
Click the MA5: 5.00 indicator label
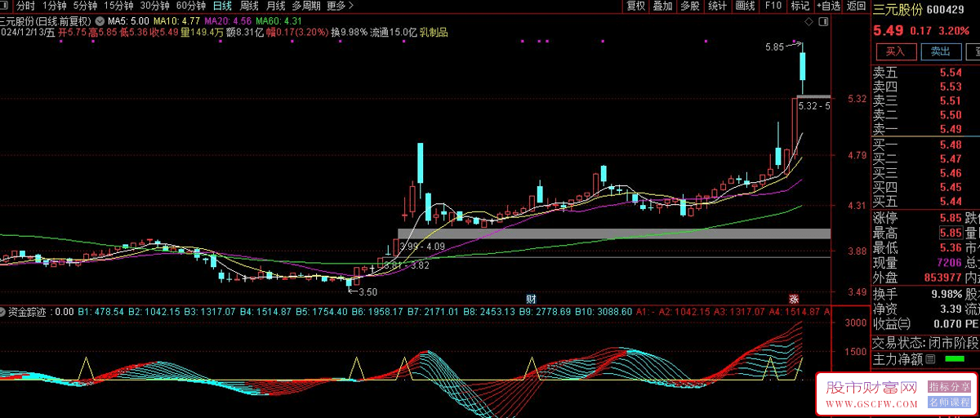coord(130,20)
